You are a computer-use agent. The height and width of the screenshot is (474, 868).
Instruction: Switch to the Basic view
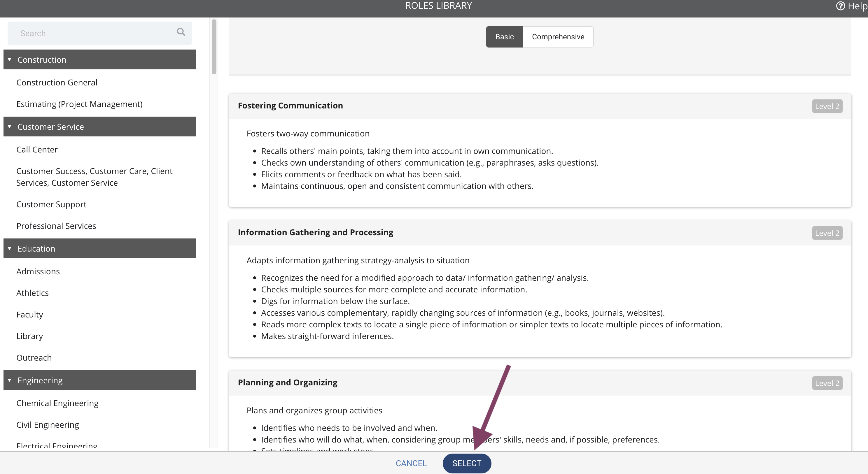[504, 37]
